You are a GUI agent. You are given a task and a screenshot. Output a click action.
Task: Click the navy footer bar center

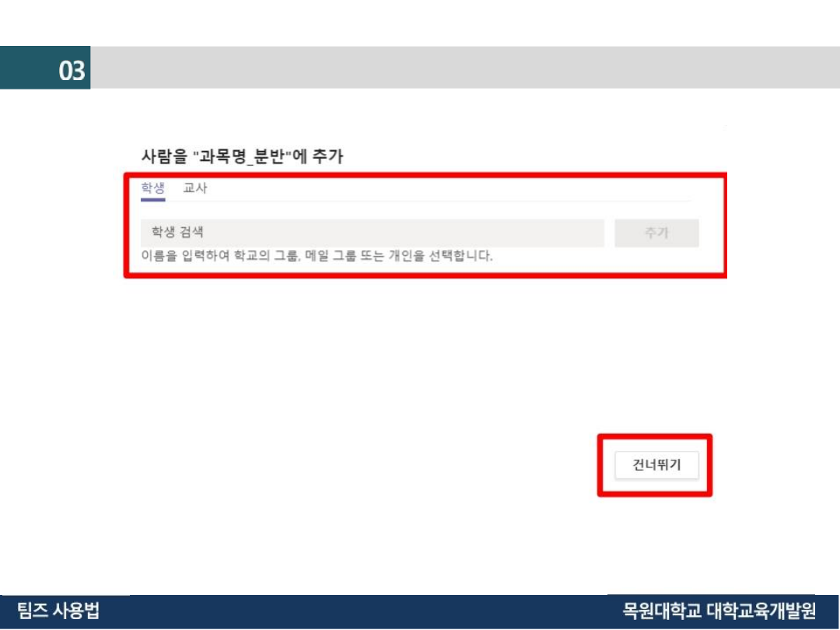420,612
